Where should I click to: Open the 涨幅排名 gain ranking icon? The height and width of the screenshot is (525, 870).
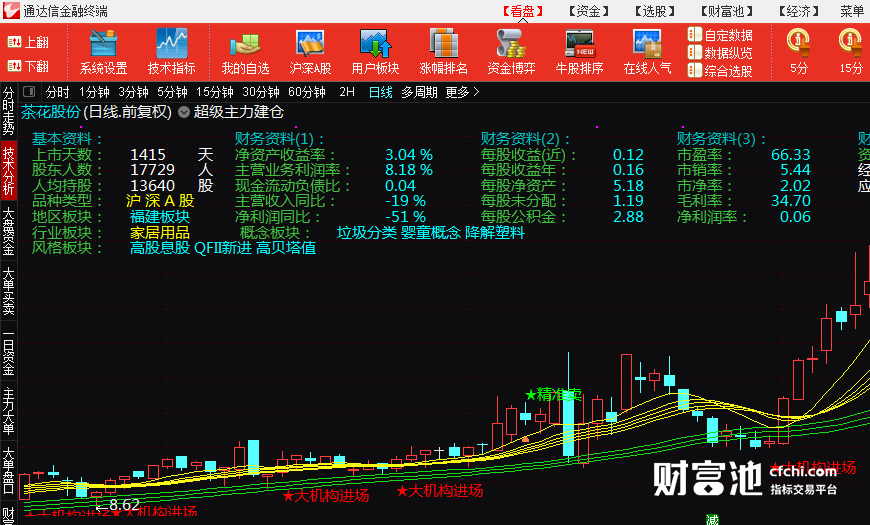click(x=443, y=52)
